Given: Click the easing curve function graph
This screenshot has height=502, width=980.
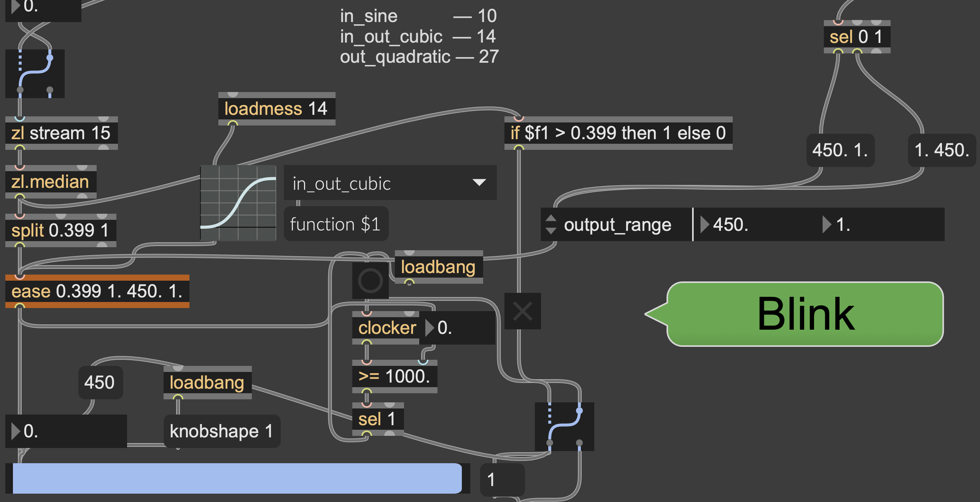Looking at the screenshot, I should point(238,203).
